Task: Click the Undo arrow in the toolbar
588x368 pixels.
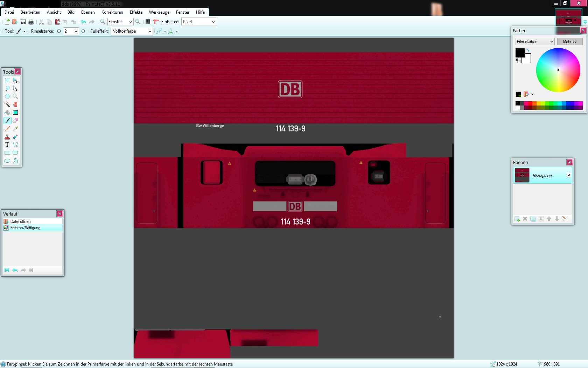Action: (x=84, y=22)
